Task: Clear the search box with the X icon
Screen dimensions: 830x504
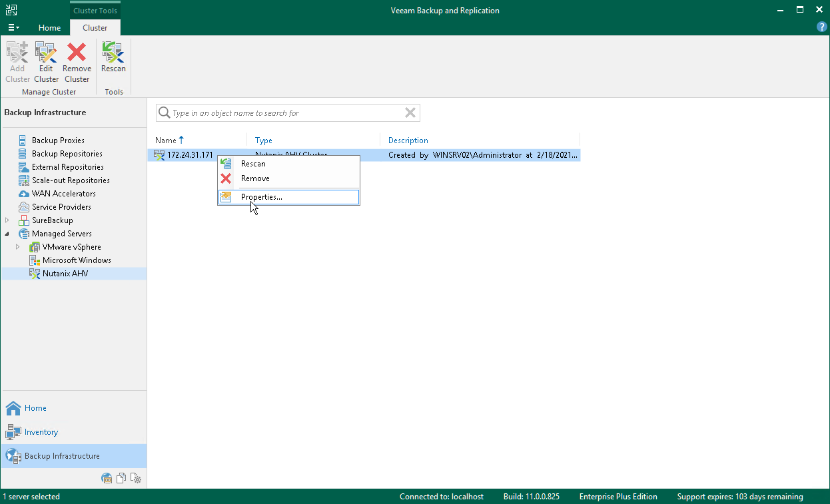Action: click(x=410, y=113)
